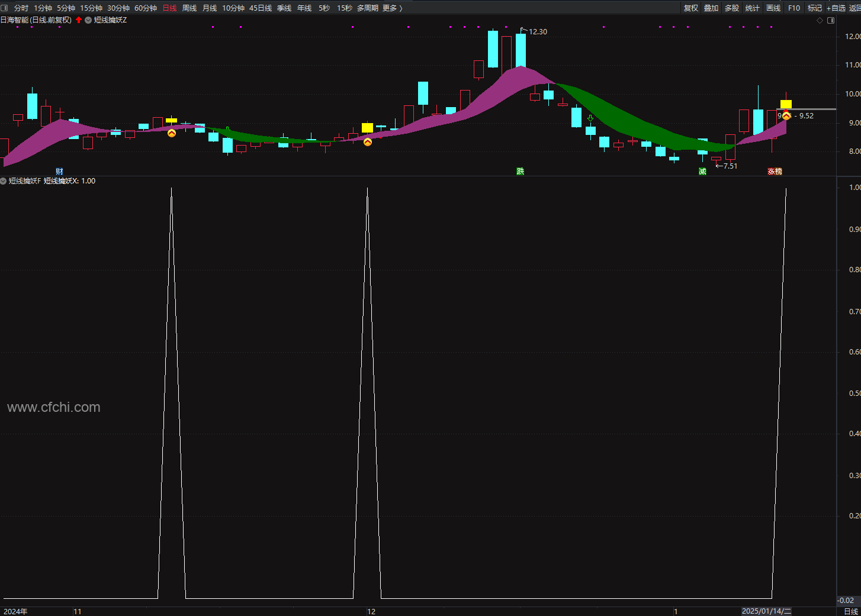Switch to 15分钟 period
The image size is (861, 616).
tap(91, 8)
